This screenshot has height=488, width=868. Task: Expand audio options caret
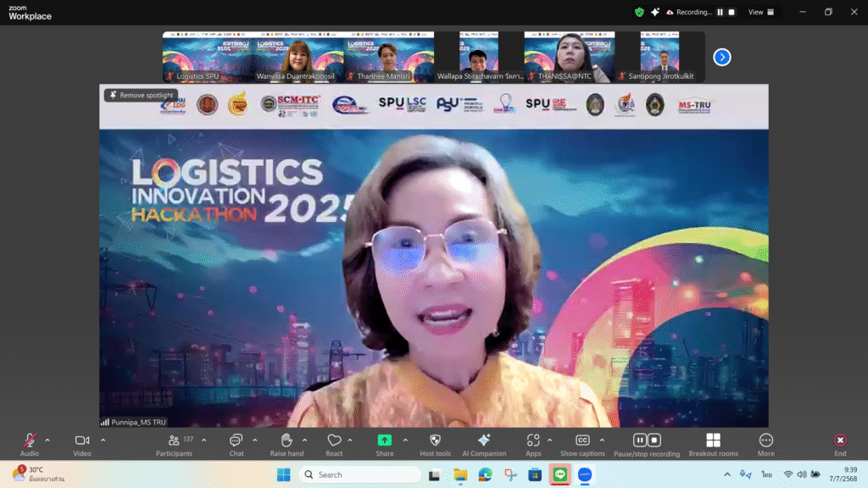(x=47, y=441)
